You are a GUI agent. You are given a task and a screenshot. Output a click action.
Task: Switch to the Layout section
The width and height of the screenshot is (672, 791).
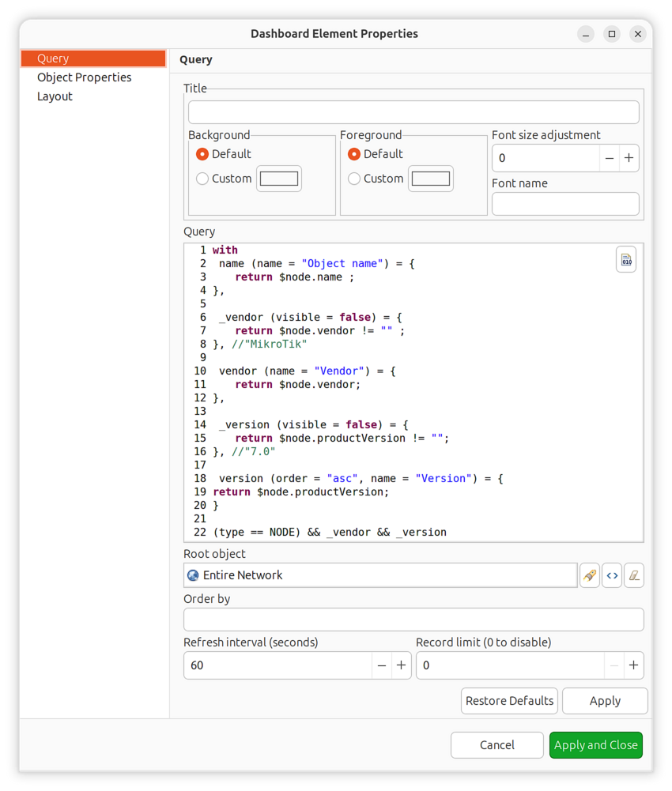point(55,96)
